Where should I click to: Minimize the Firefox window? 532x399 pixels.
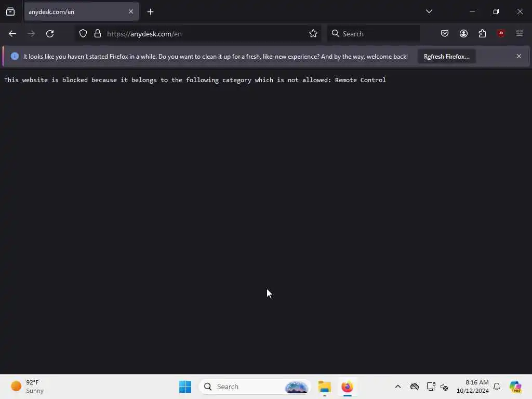pos(472,11)
